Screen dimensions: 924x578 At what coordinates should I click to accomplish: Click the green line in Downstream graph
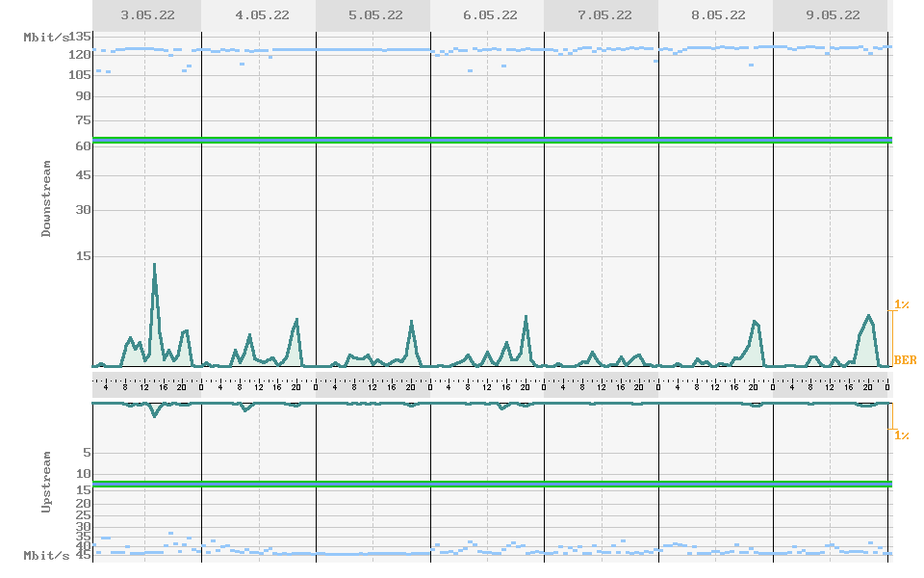point(491,141)
